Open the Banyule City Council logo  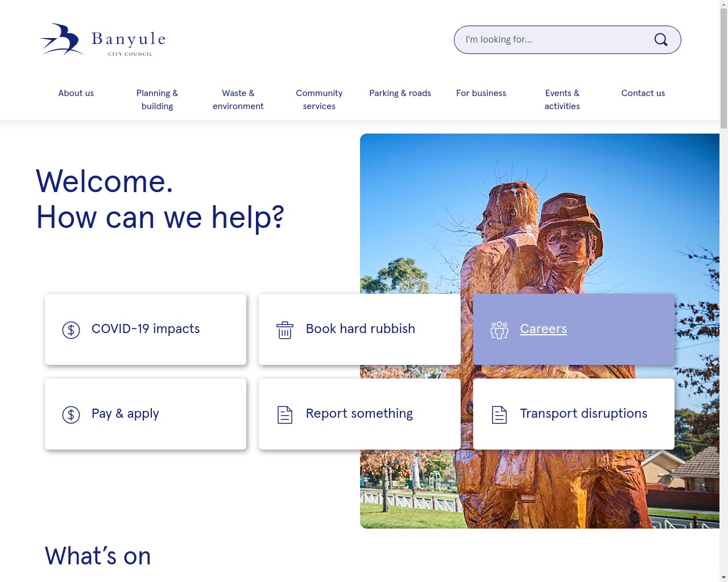(103, 40)
